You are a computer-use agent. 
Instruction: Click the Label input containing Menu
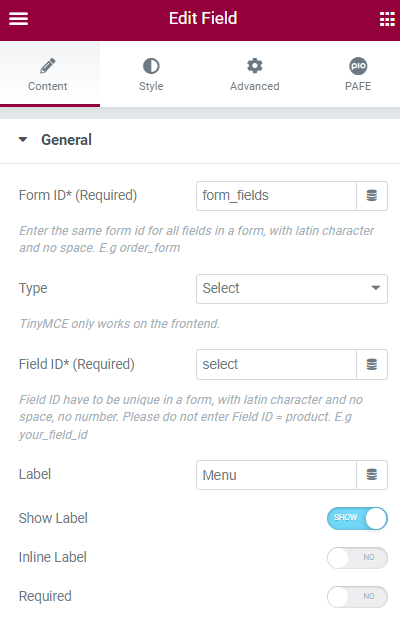[276, 475]
